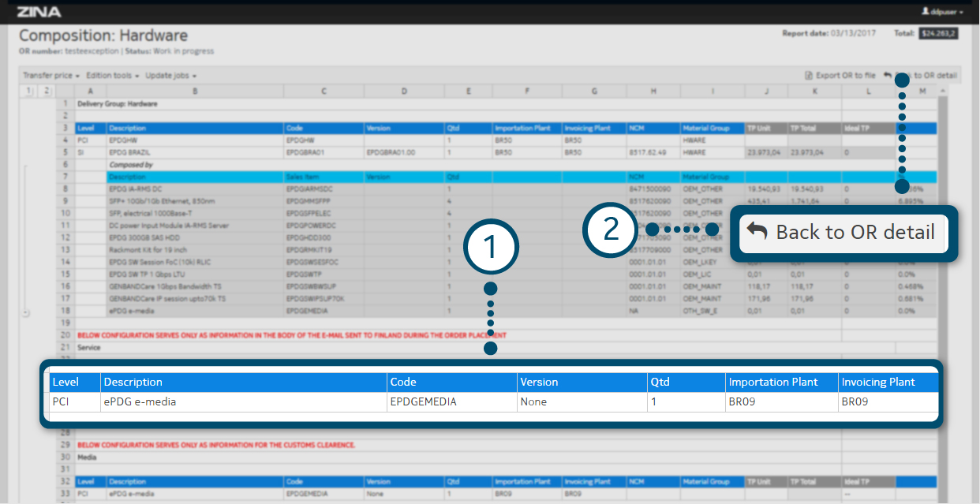Select row 5 header
This screenshot has width=980, height=504.
tap(64, 152)
